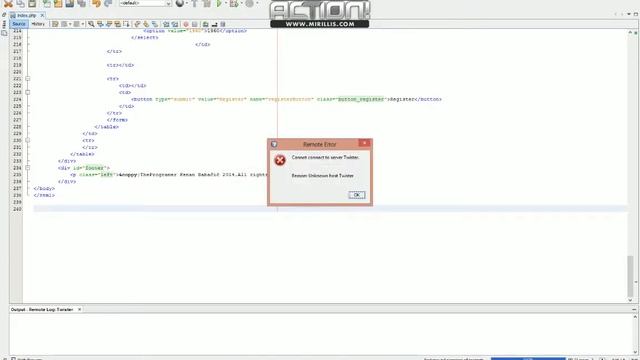
Task: Click the 'Reason: Unknown host Twister' text
Action: click(x=322, y=176)
